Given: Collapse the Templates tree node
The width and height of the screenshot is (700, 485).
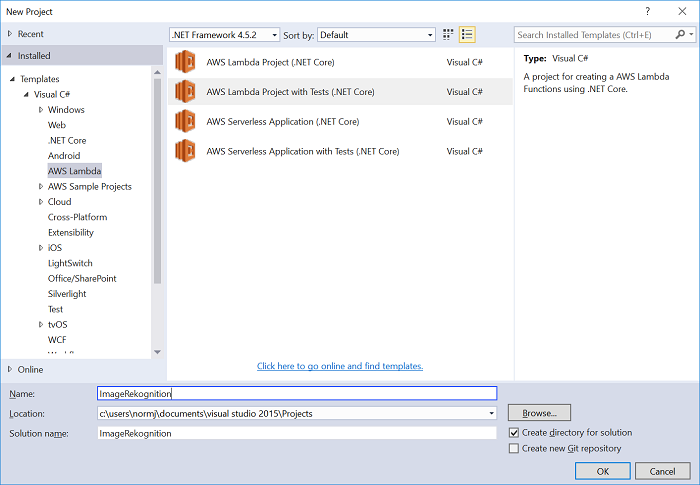Looking at the screenshot, I should click(12, 79).
